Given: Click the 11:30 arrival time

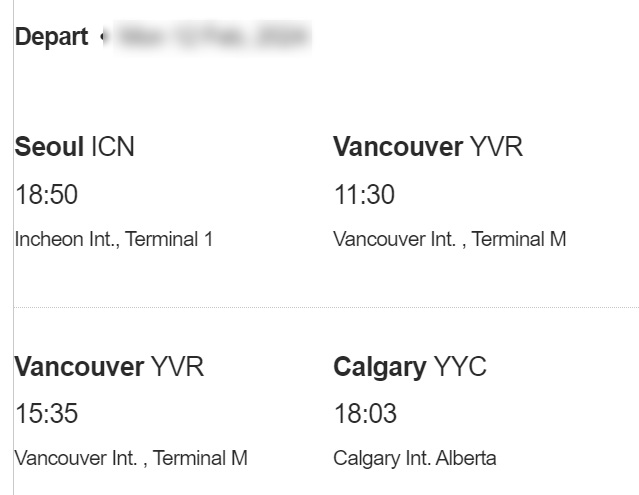Looking at the screenshot, I should pyautogui.click(x=364, y=195).
